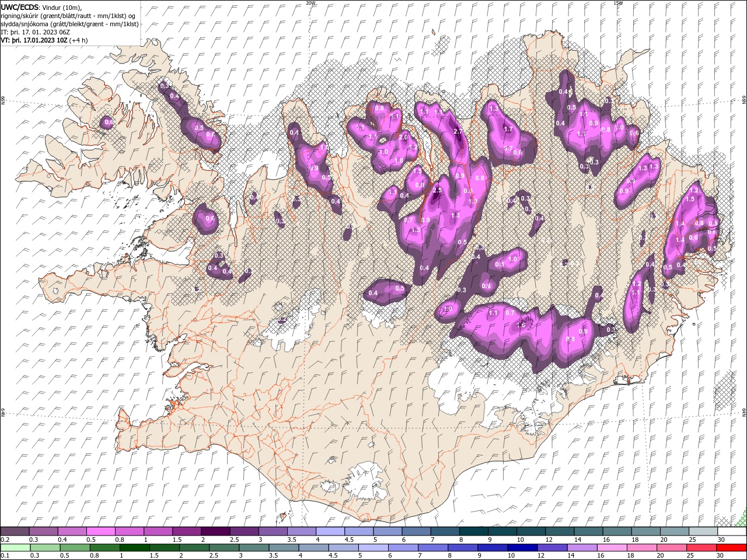Click the bright red swatch labeled 30 in the lower row
The height and width of the screenshot is (560, 747).
coord(731,548)
